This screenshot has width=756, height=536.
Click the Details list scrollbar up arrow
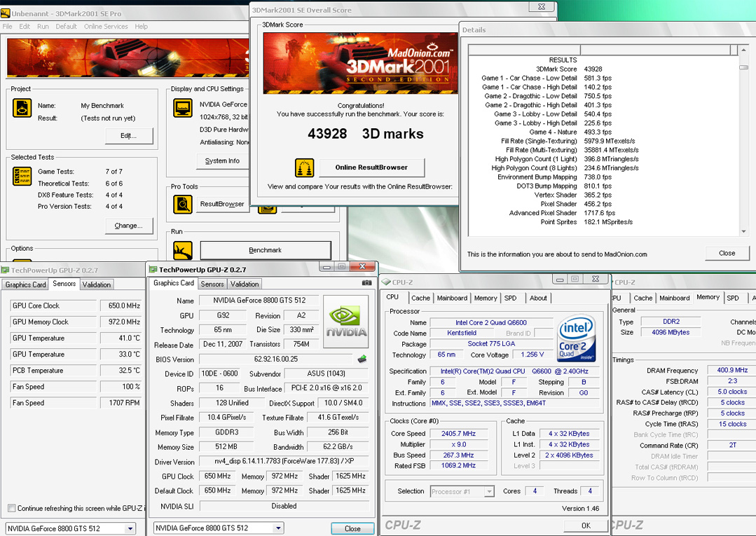(743, 50)
